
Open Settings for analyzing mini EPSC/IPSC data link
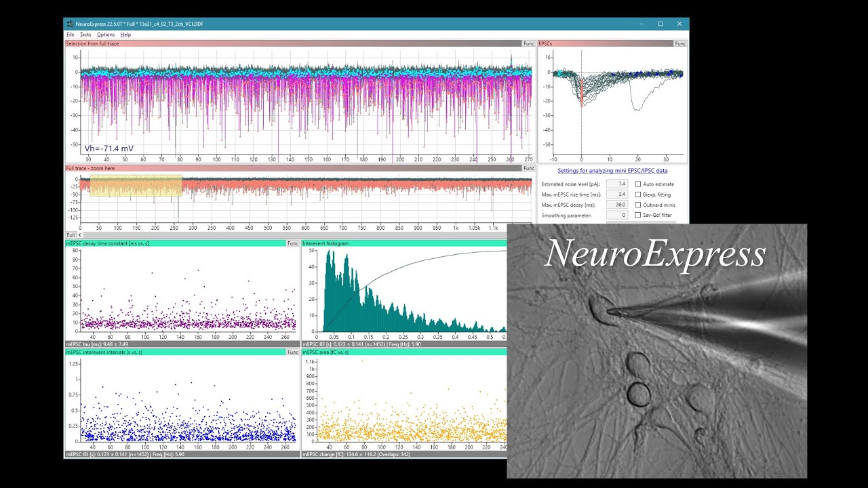coord(612,171)
